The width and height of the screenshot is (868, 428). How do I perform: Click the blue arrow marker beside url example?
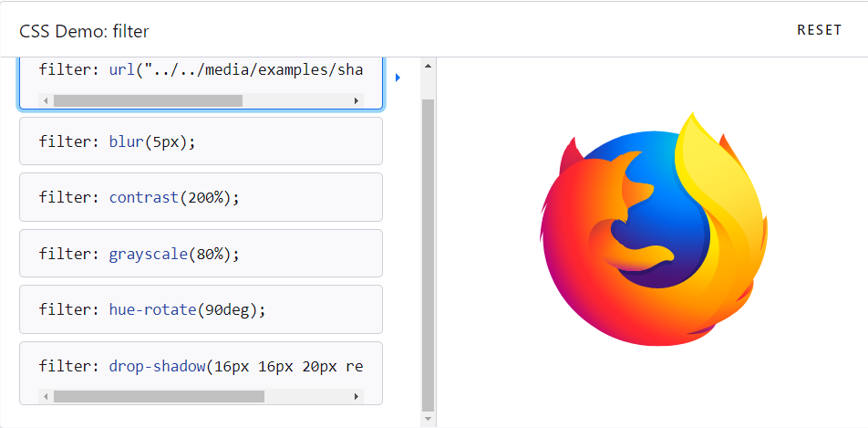(x=398, y=78)
